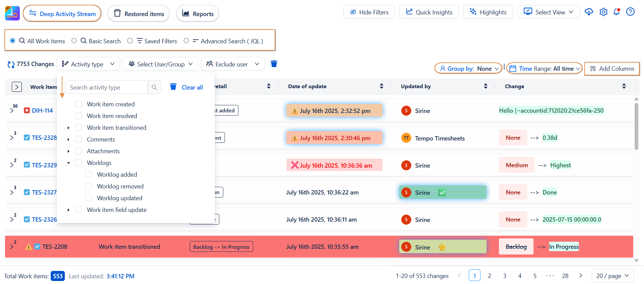Check the Work item created checkbox
This screenshot has width=644, height=284.
(79, 104)
